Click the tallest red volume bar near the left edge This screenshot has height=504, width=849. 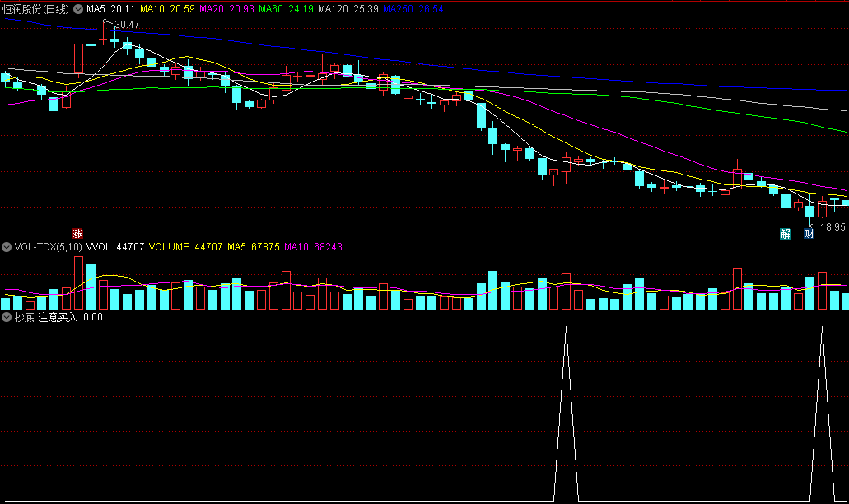pos(78,282)
